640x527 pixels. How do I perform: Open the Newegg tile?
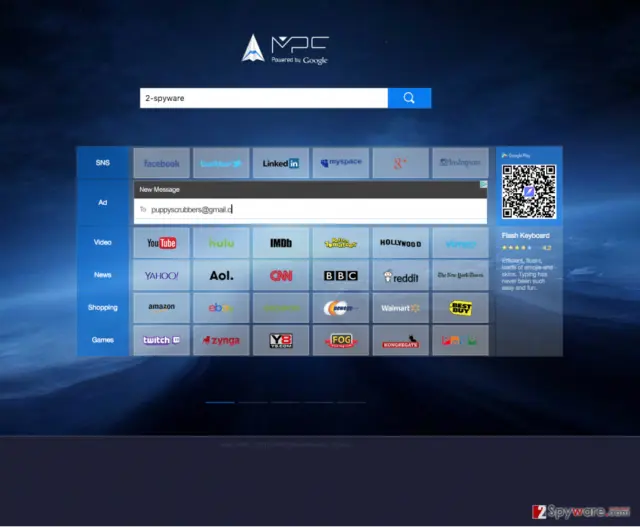341,308
